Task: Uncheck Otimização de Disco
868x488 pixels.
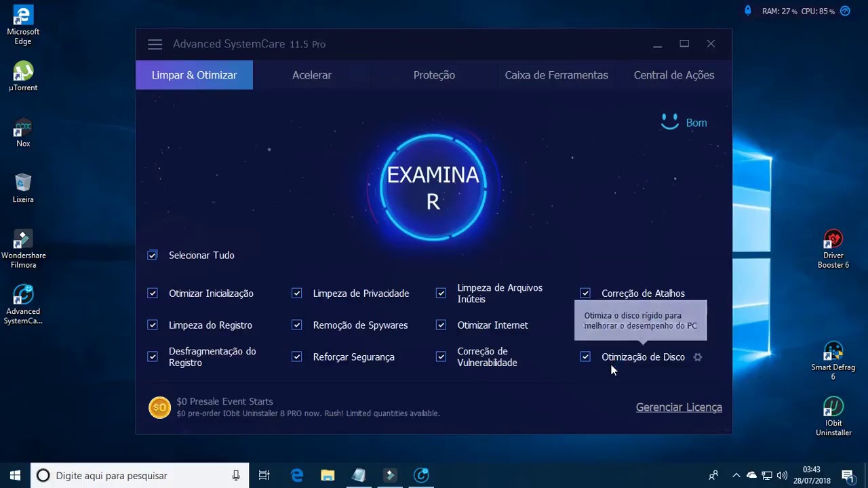Action: 585,357
